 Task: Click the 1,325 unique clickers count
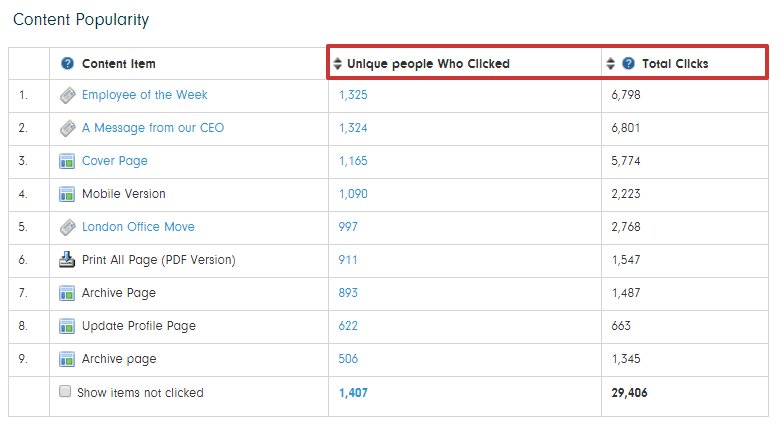tap(353, 95)
